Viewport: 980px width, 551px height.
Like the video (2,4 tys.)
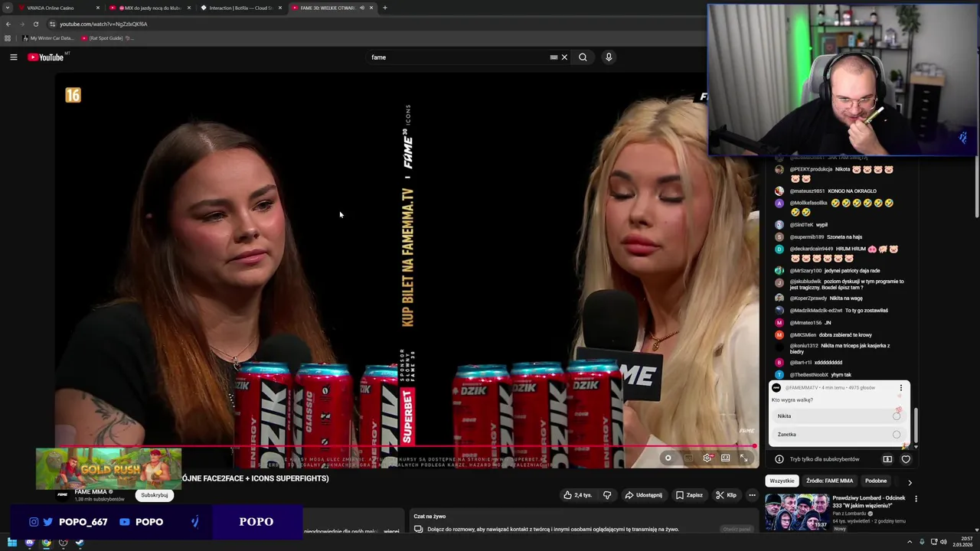578,495
